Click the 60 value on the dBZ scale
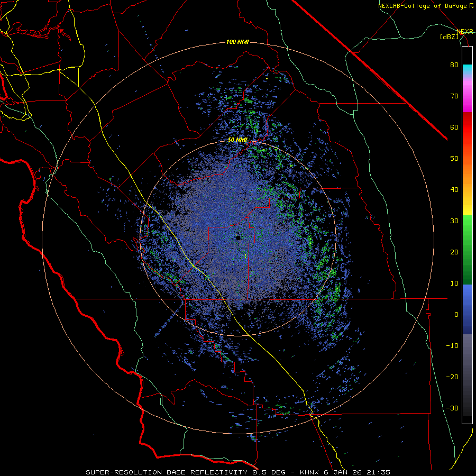Image resolution: width=476 pixels, height=476 pixels. click(x=454, y=127)
